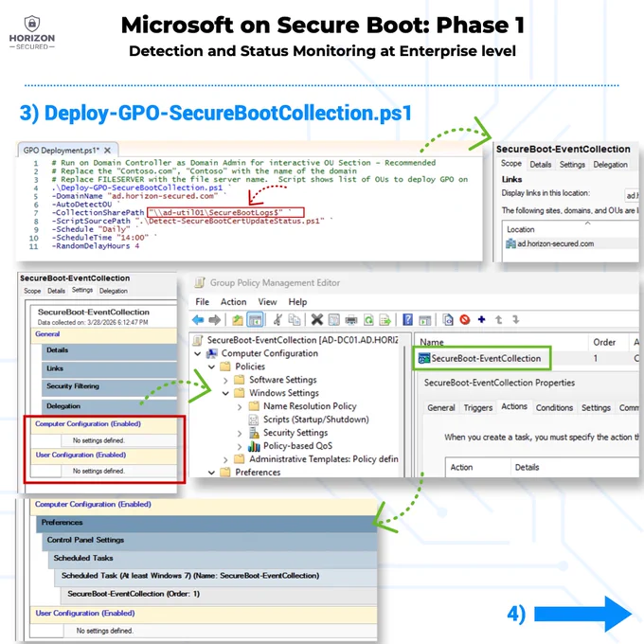This screenshot has height=644, width=644.
Task: Click the Properties toolbar icon
Action: [x=334, y=319]
